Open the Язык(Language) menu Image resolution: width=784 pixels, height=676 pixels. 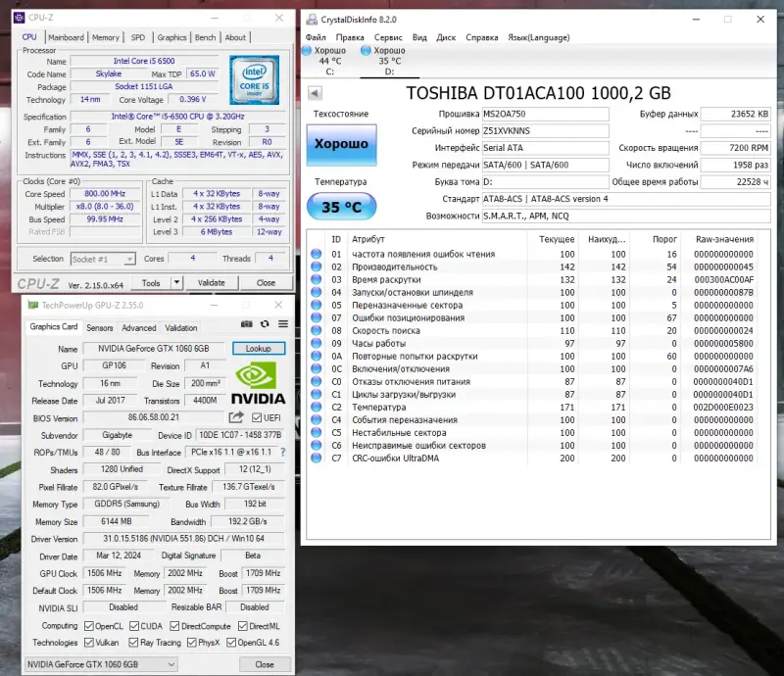(x=538, y=37)
